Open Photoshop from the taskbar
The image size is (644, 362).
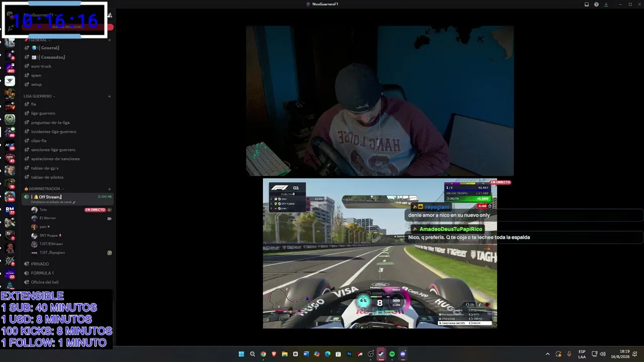349,354
